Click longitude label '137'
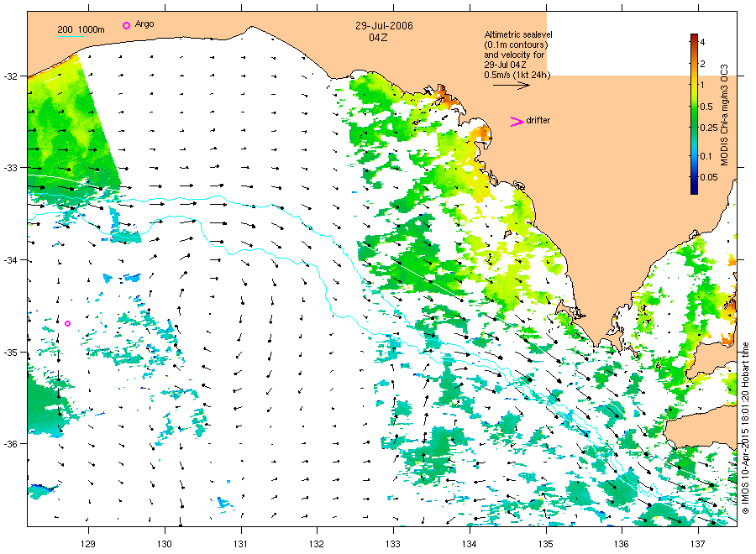Image resolution: width=756 pixels, height=554 pixels. point(698,544)
